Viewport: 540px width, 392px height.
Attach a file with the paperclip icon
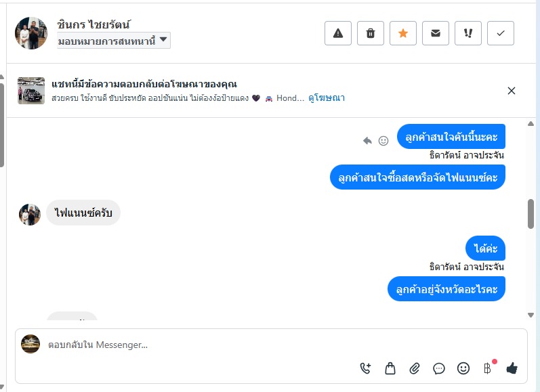tap(415, 368)
